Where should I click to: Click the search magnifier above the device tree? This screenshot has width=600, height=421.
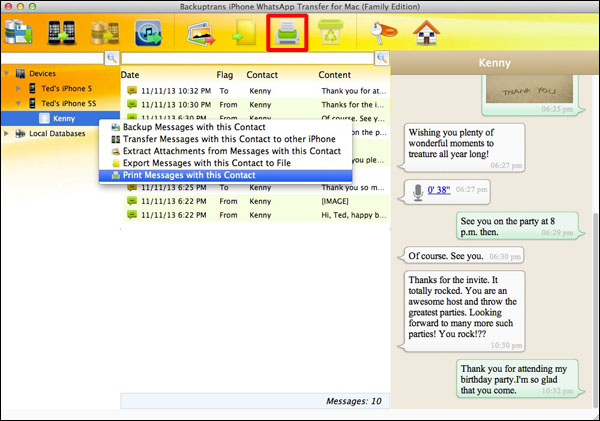112,58
